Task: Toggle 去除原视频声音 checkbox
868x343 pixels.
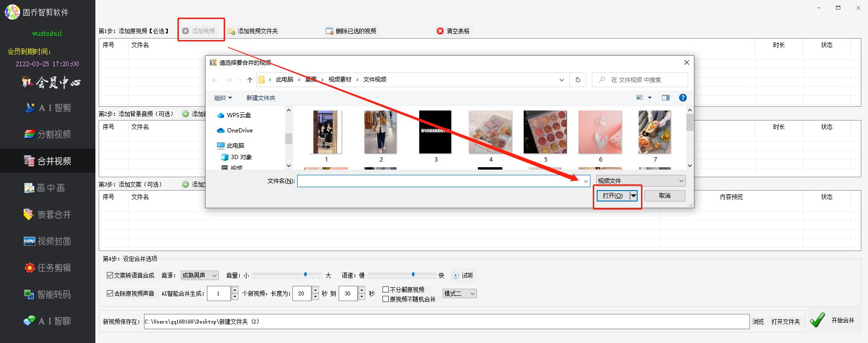Action: tap(110, 293)
